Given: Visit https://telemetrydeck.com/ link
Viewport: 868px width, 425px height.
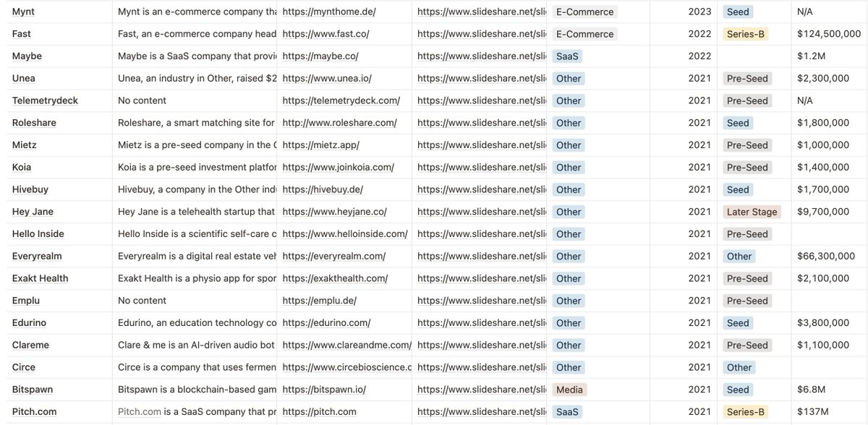Looking at the screenshot, I should pyautogui.click(x=341, y=100).
